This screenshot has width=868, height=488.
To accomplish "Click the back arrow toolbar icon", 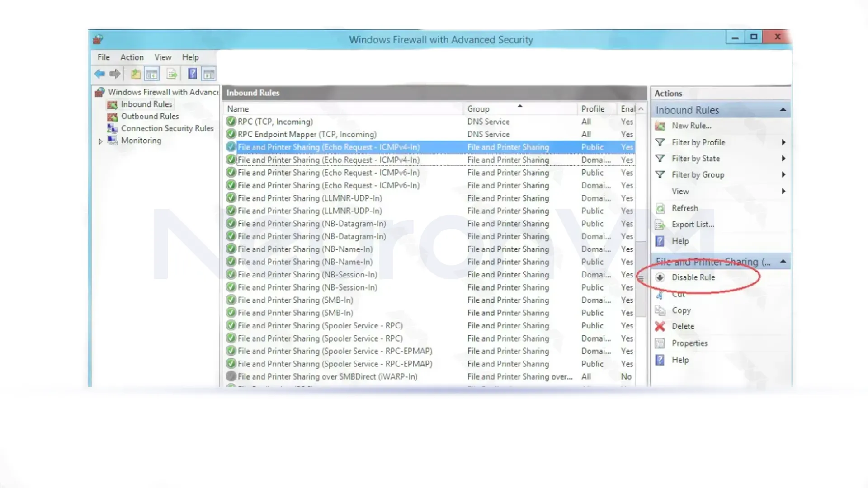I will 99,74.
